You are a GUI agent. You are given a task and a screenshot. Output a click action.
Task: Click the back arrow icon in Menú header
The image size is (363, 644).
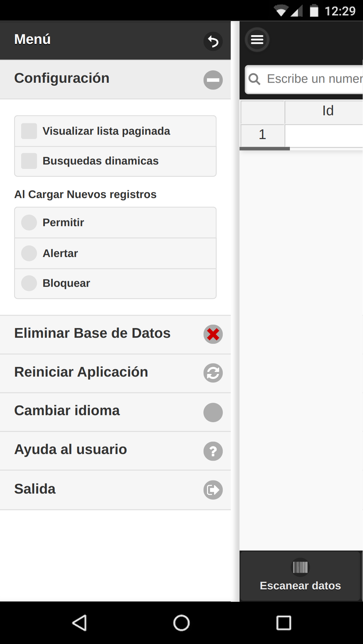(x=213, y=42)
